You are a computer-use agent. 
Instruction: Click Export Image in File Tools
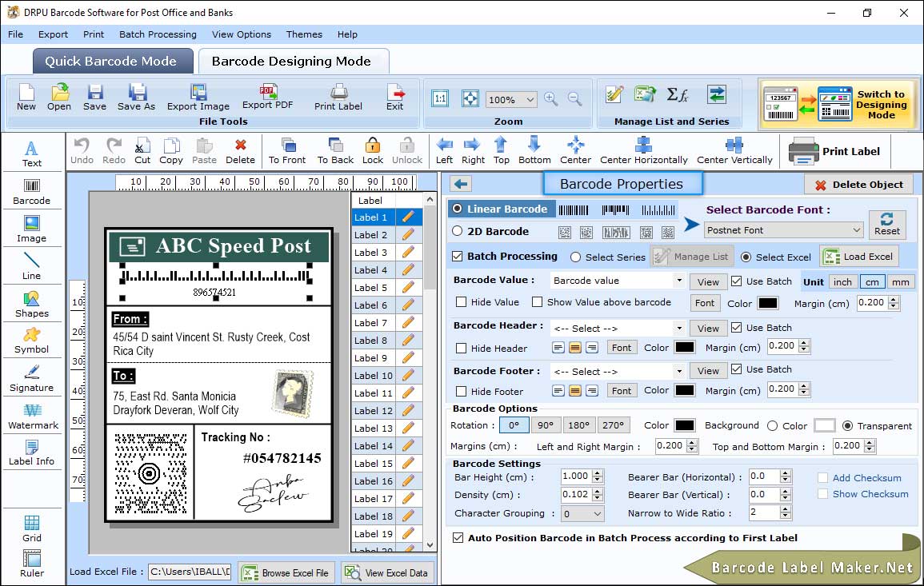tap(198, 98)
